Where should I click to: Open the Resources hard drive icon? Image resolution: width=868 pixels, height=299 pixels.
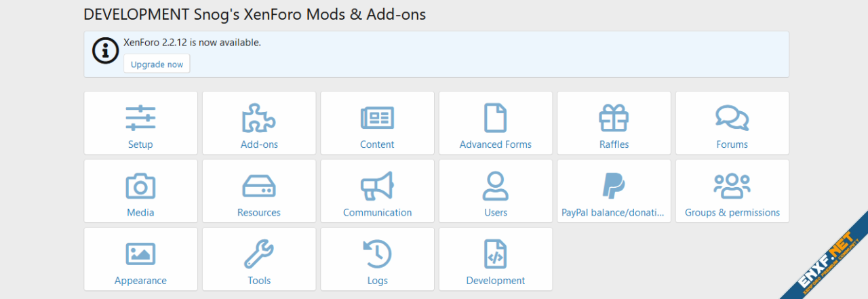click(259, 186)
